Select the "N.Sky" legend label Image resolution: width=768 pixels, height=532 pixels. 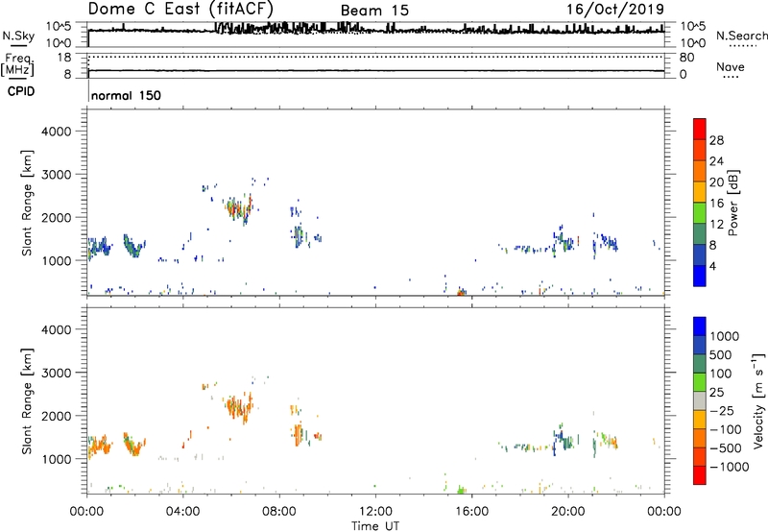(18, 36)
